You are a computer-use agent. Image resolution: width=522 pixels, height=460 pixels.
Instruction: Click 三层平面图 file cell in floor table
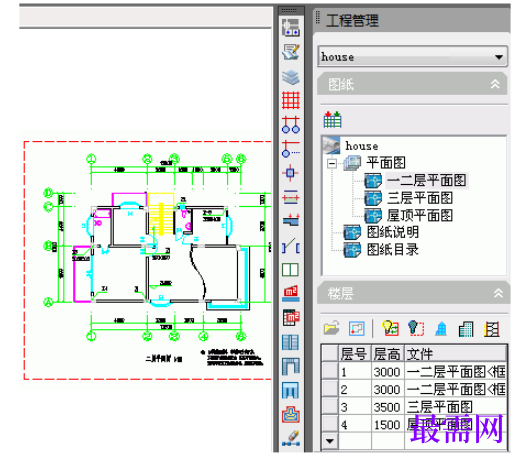[456, 407]
